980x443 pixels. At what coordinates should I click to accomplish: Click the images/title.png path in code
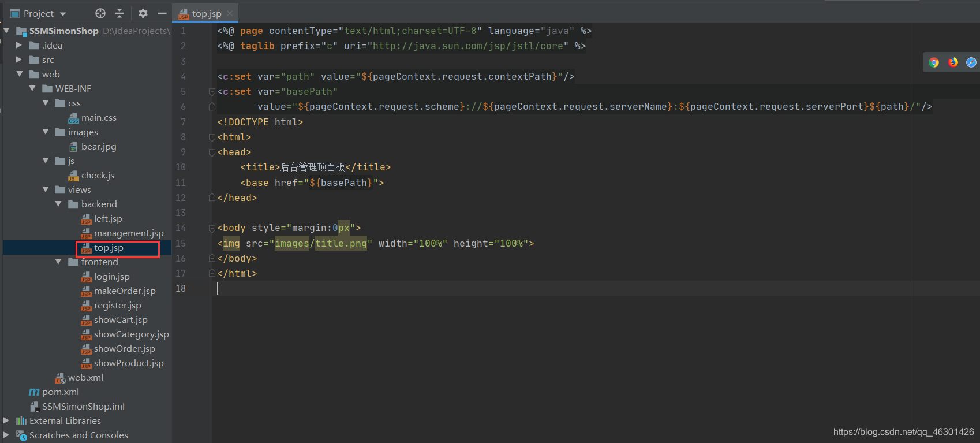pyautogui.click(x=321, y=243)
